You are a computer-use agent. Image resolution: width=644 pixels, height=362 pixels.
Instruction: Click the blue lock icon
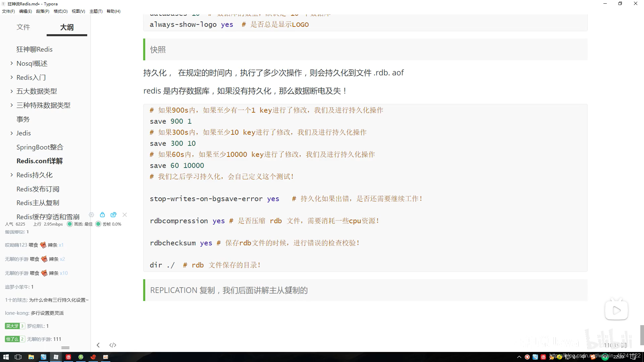(102, 215)
